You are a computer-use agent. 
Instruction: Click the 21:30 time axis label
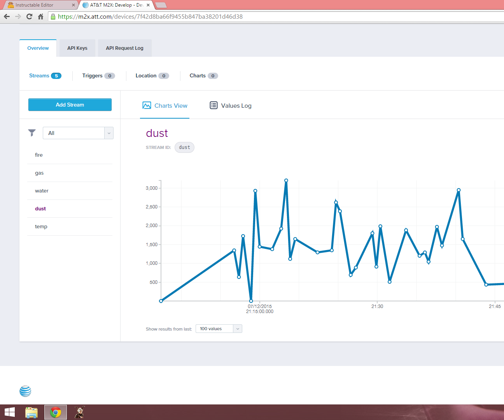click(x=377, y=306)
